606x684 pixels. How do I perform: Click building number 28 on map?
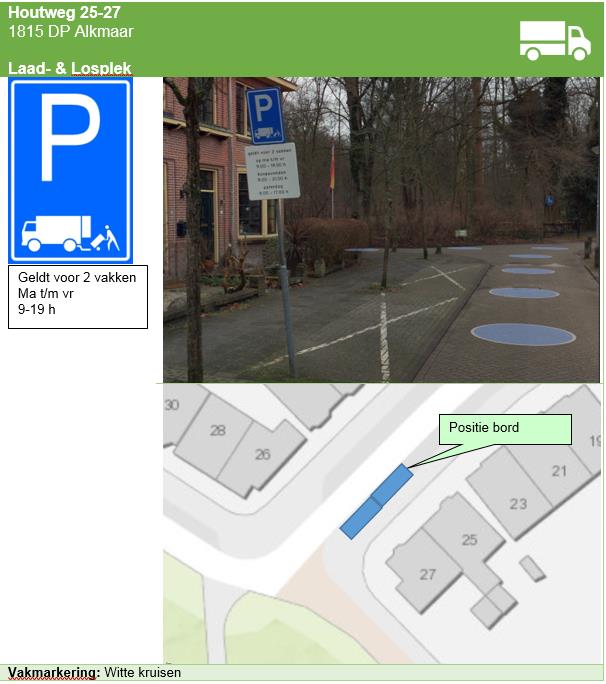click(x=218, y=431)
